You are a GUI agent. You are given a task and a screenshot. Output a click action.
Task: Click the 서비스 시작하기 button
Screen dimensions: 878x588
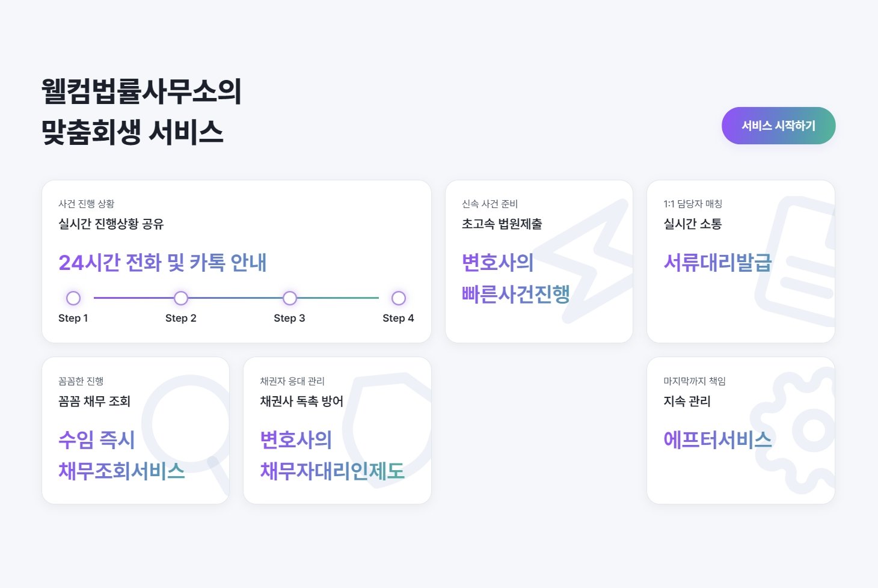pos(778,126)
